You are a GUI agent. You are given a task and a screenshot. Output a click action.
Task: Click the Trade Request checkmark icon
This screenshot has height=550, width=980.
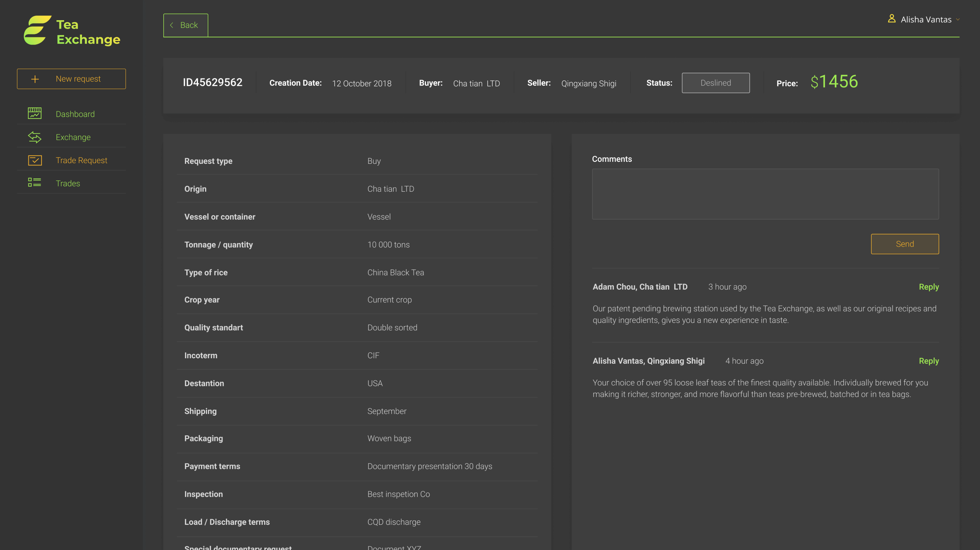click(35, 160)
